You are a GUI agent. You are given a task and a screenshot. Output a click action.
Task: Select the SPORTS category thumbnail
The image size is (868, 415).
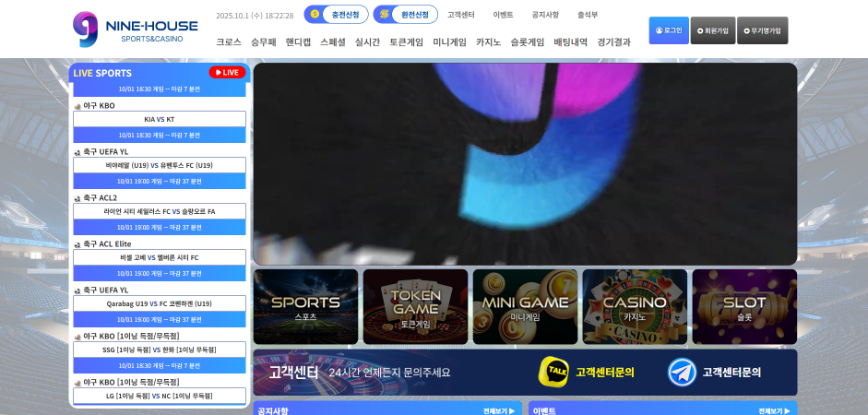305,307
